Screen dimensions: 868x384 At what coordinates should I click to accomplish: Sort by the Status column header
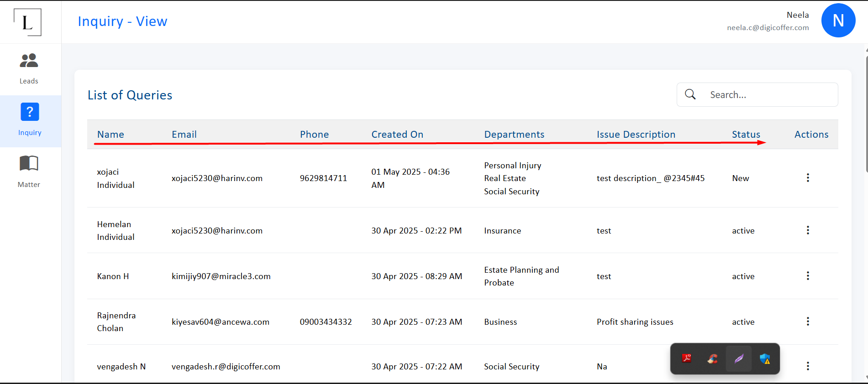coord(746,135)
